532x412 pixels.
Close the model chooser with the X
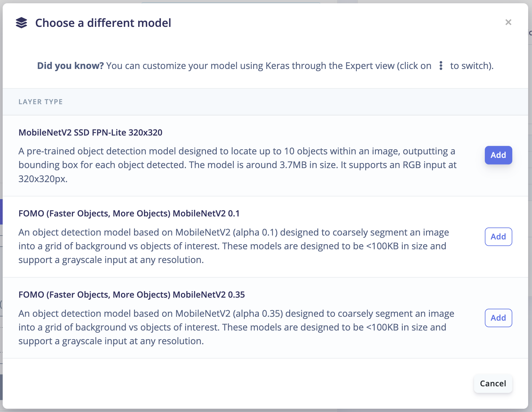508,22
